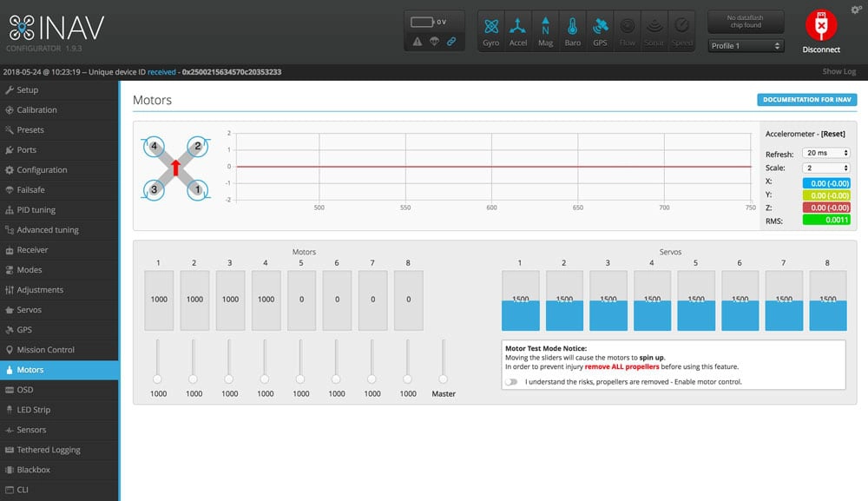Open the Failsafe tab
Image resolution: width=868 pixels, height=501 pixels.
pyautogui.click(x=59, y=189)
